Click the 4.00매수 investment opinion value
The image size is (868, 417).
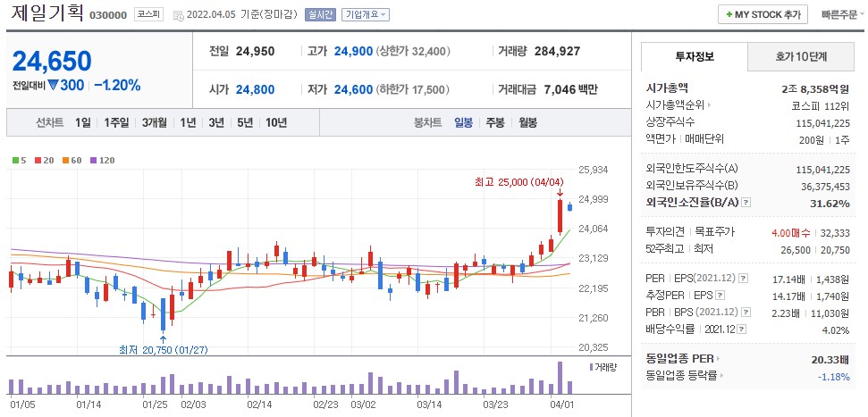coord(790,233)
